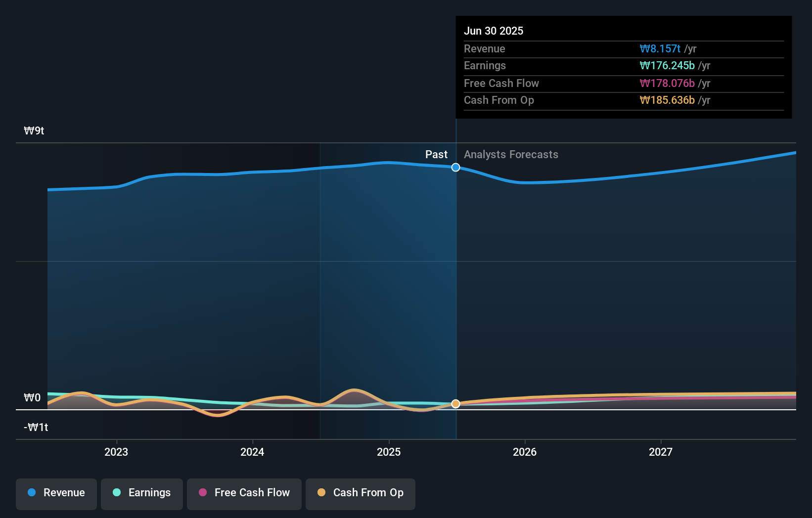Click the teal Earnings legend dot
The image size is (812, 518).
(116, 493)
